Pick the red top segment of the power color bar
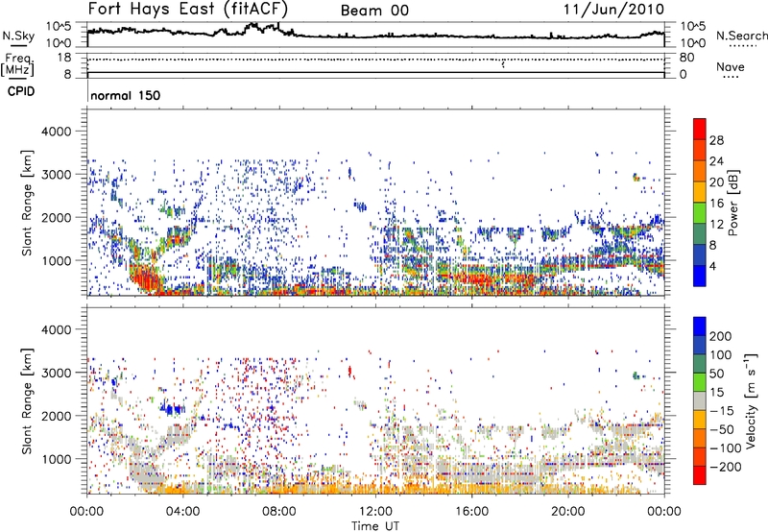 pos(700,129)
